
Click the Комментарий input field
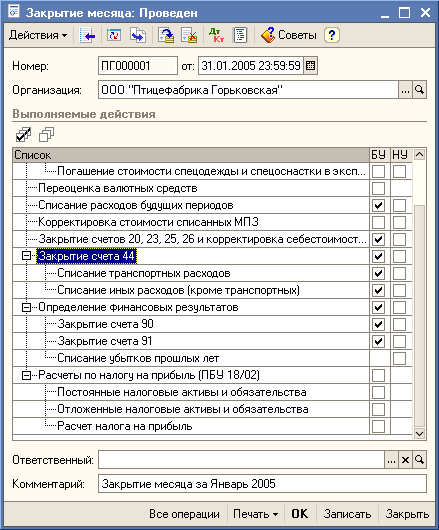point(262,484)
